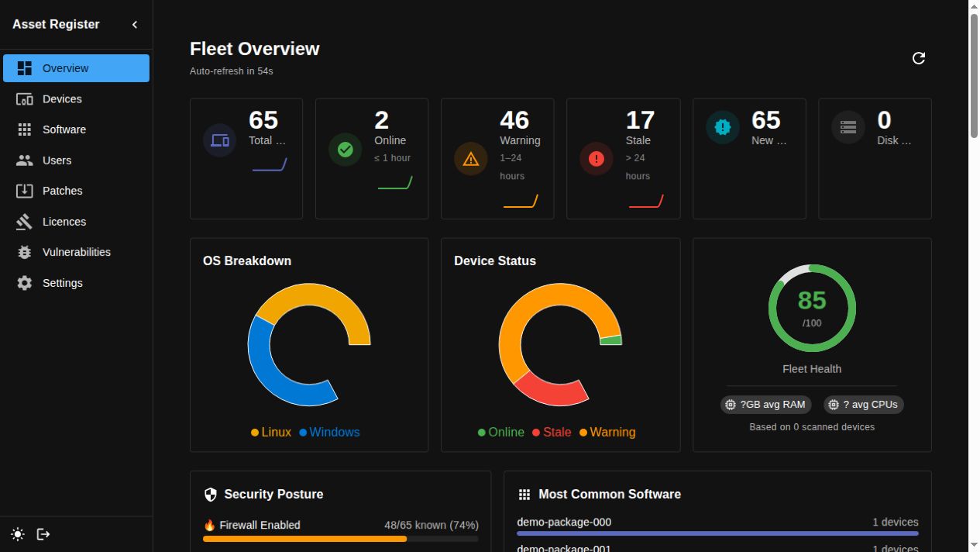The height and width of the screenshot is (552, 980).
Task: Toggle Online in Device Status legend
Action: coord(501,433)
